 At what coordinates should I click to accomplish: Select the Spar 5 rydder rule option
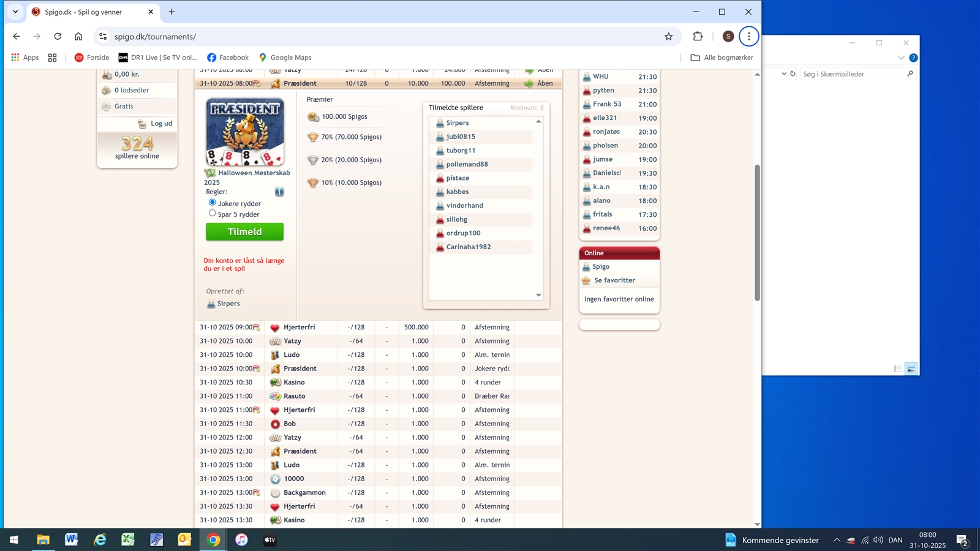(x=213, y=214)
